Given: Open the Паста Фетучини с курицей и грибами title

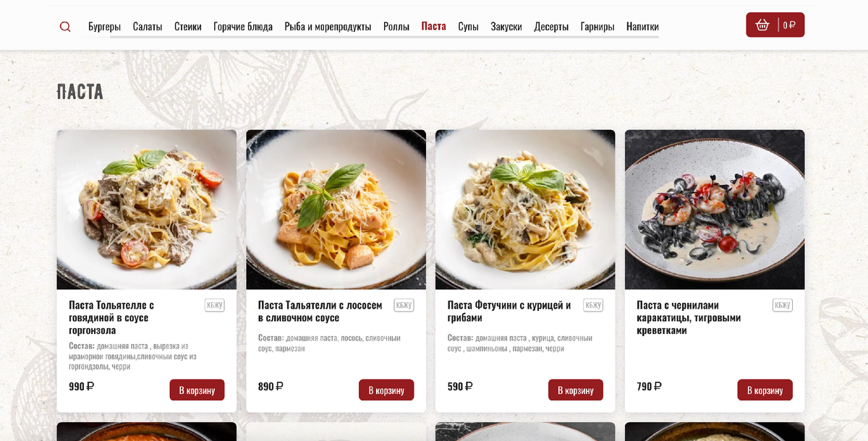Looking at the screenshot, I should pyautogui.click(x=509, y=312).
